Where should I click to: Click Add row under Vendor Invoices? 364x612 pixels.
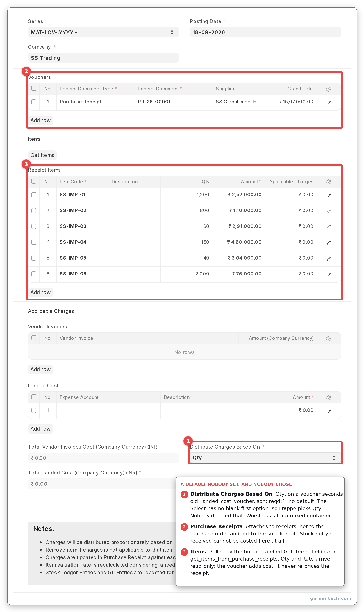(x=40, y=369)
